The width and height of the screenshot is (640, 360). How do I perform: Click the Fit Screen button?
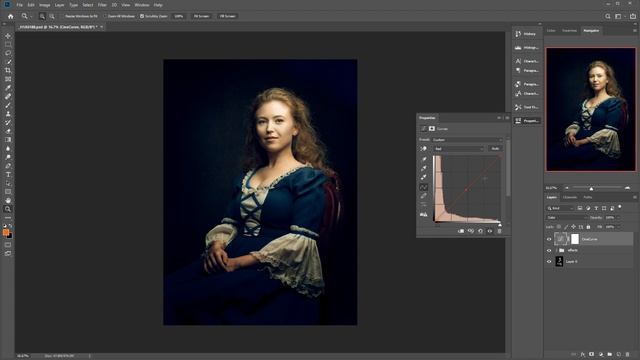pos(201,16)
